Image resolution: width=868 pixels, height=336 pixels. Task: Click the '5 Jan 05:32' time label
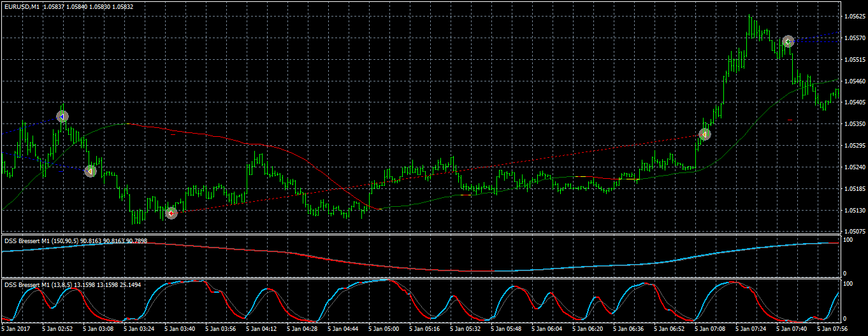click(x=467, y=330)
